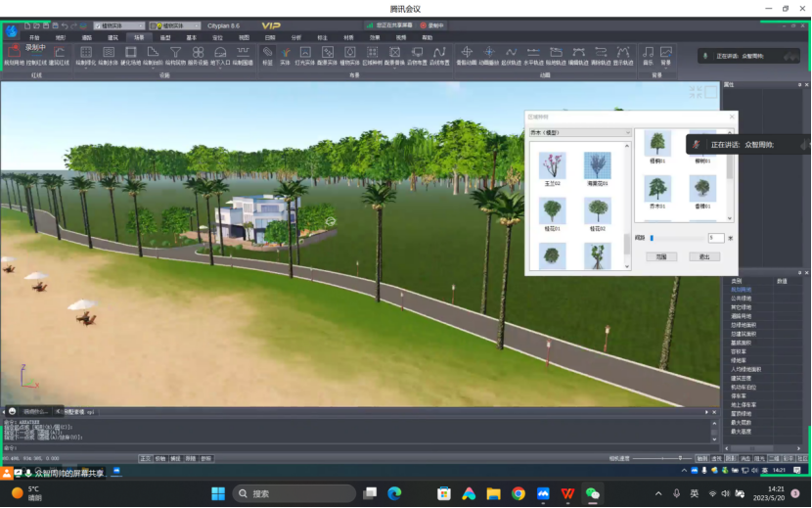The height and width of the screenshot is (508, 812).
Task: Click the 绘制水体 tool icon
Action: 109,54
